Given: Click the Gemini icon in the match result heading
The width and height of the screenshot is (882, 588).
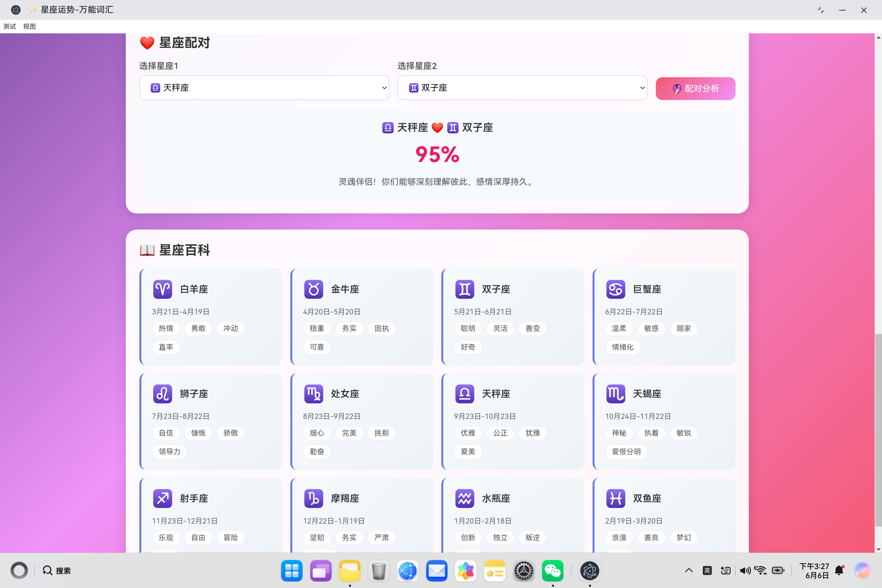Looking at the screenshot, I should click(453, 127).
